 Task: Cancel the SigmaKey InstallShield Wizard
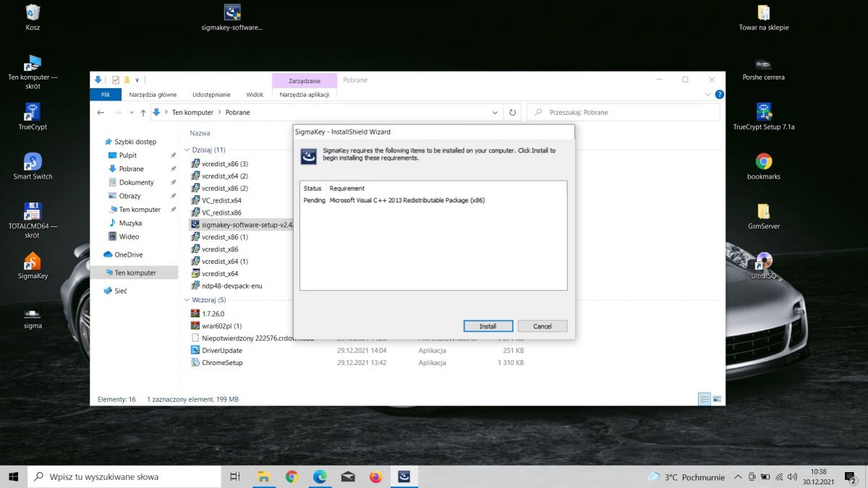point(542,326)
